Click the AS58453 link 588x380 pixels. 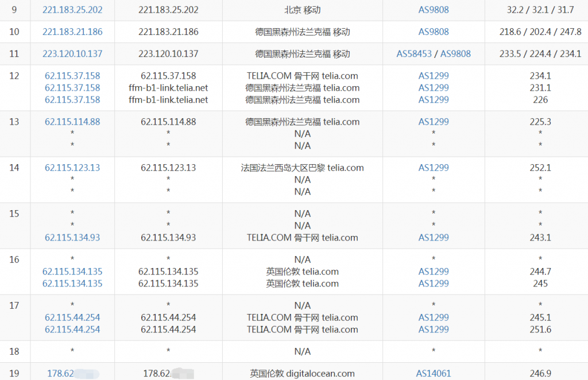tap(414, 53)
